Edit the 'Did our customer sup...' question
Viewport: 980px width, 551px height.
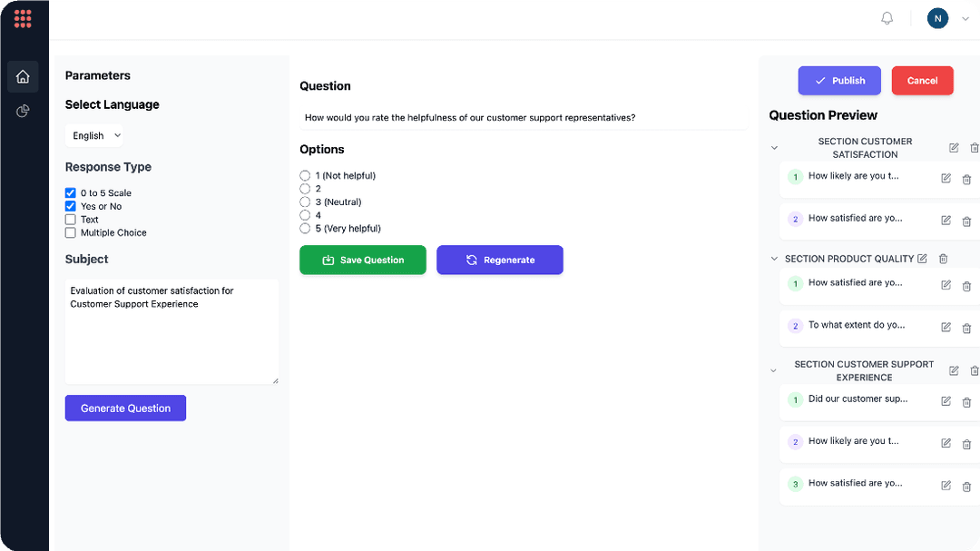pyautogui.click(x=946, y=401)
